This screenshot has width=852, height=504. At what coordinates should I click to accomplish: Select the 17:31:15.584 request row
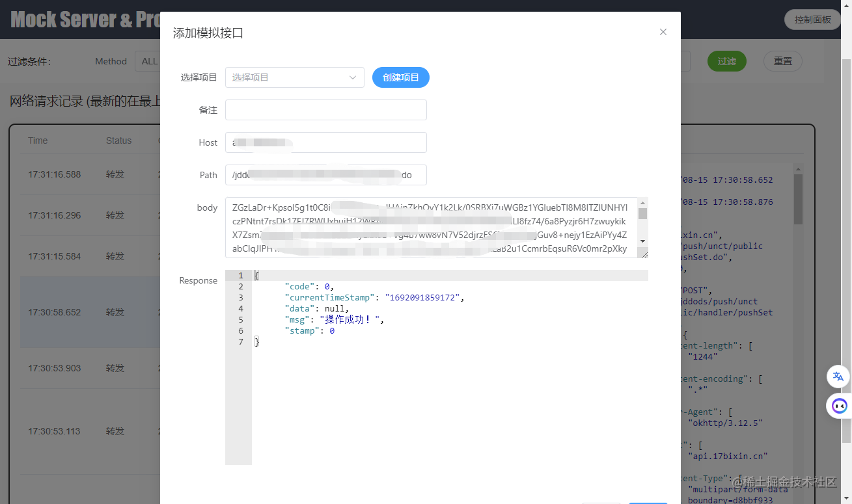click(x=90, y=256)
